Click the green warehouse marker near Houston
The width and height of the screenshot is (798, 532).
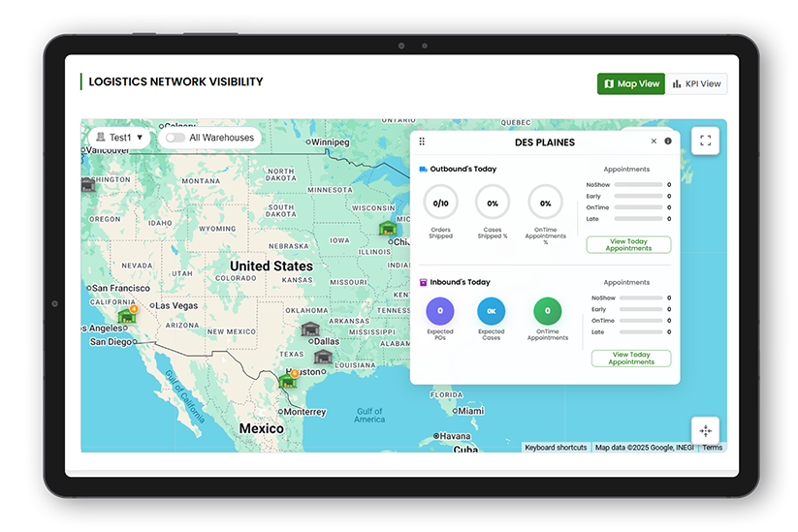288,380
